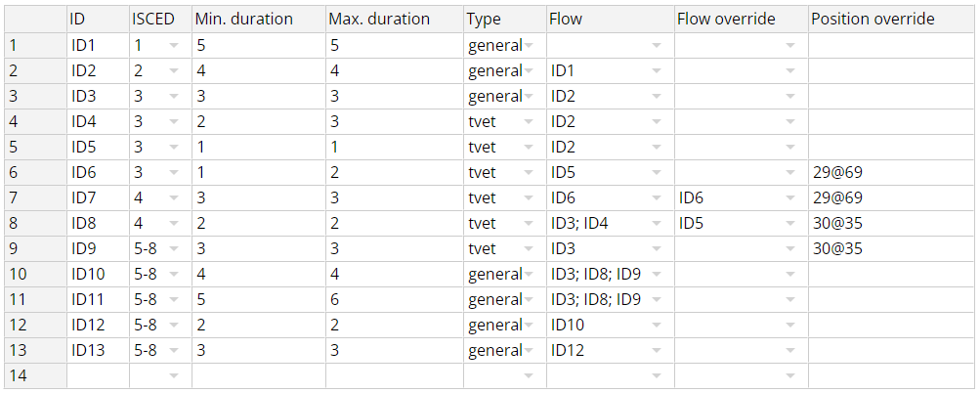Click Position override cell showing 30@35 for ID9
980x393 pixels.
892,249
